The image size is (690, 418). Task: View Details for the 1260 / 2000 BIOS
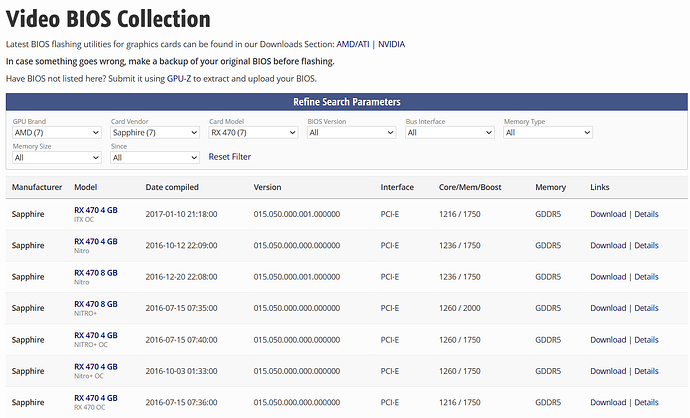tap(646, 308)
